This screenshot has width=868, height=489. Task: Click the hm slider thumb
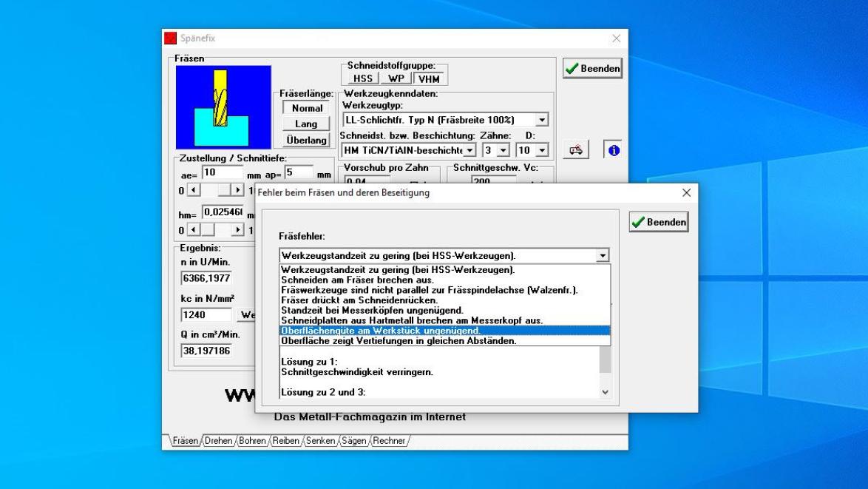pyautogui.click(x=208, y=230)
